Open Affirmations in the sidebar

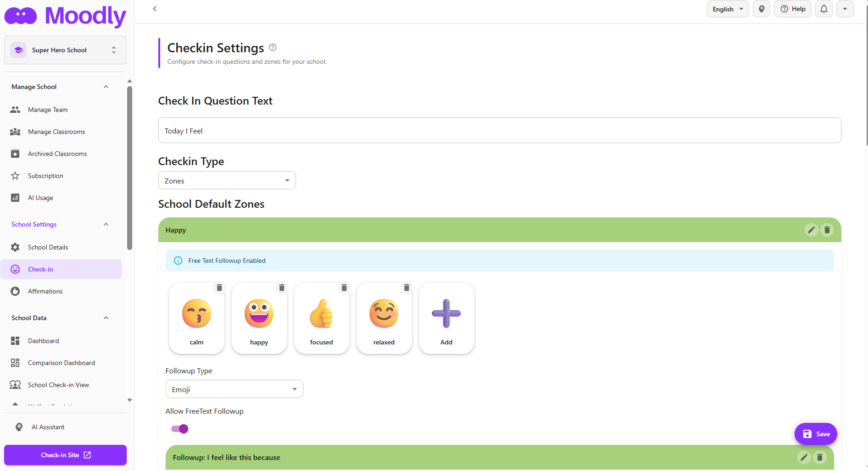pyautogui.click(x=45, y=291)
